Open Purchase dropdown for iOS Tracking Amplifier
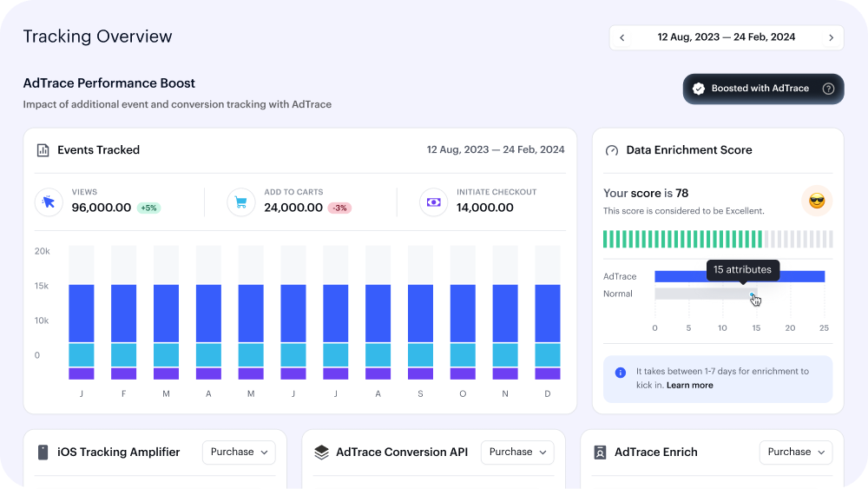Screen dimensions: 868x489 click(x=239, y=452)
